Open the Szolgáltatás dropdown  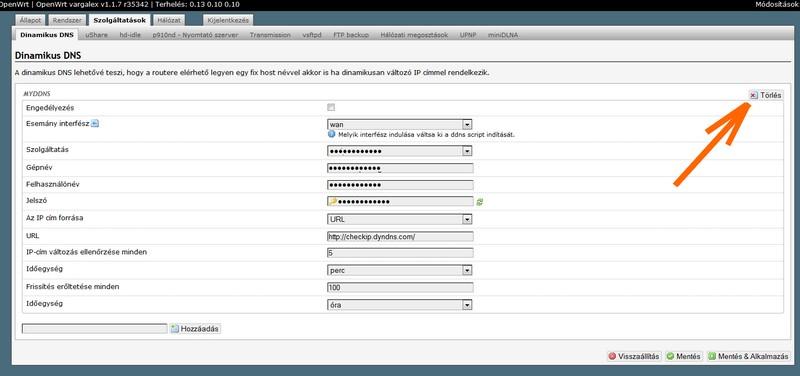[399, 151]
